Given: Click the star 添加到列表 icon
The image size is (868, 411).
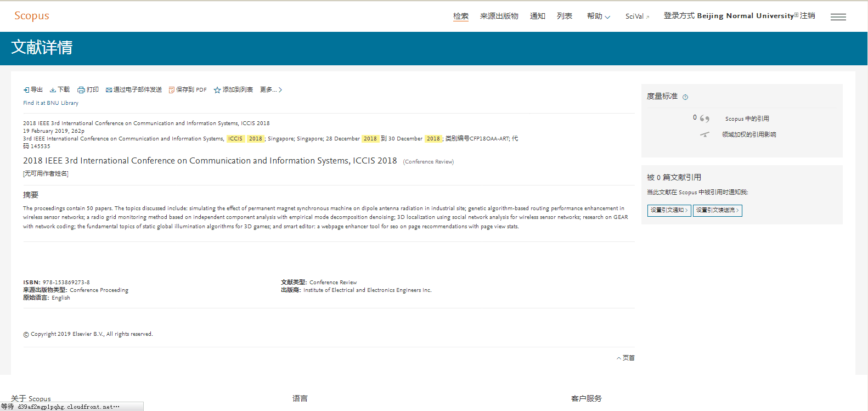Looking at the screenshot, I should [217, 90].
